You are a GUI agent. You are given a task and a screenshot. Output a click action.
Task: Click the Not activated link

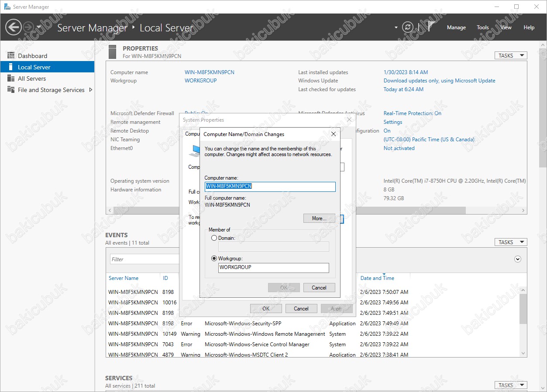tap(399, 148)
